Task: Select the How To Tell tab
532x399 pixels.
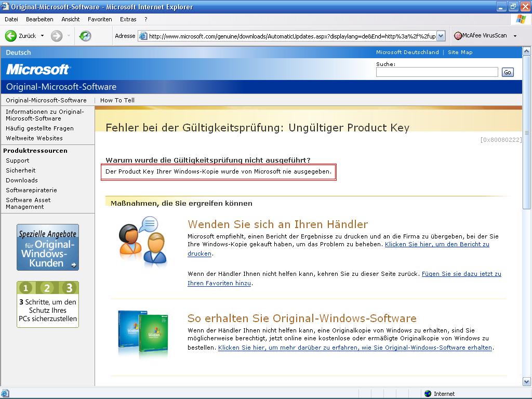Action: click(117, 100)
